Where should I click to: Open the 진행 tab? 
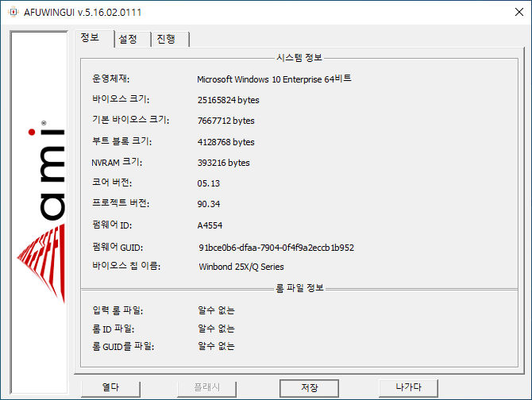171,40
